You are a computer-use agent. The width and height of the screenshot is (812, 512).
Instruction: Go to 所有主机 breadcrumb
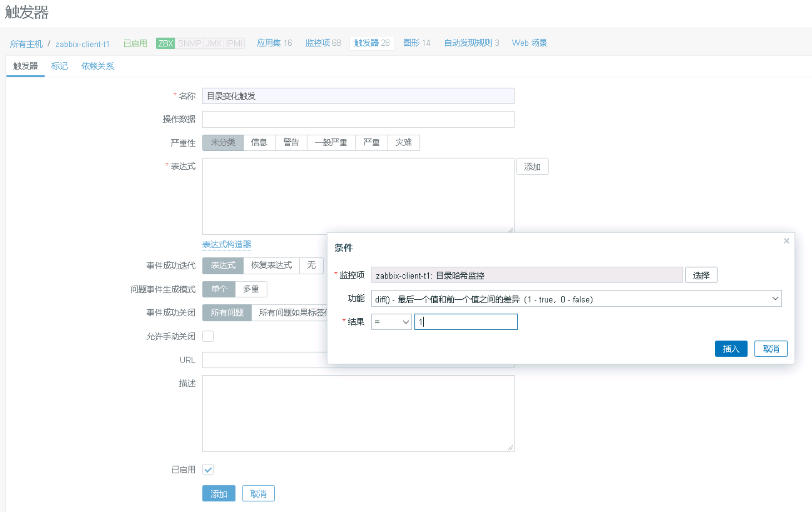pos(26,44)
